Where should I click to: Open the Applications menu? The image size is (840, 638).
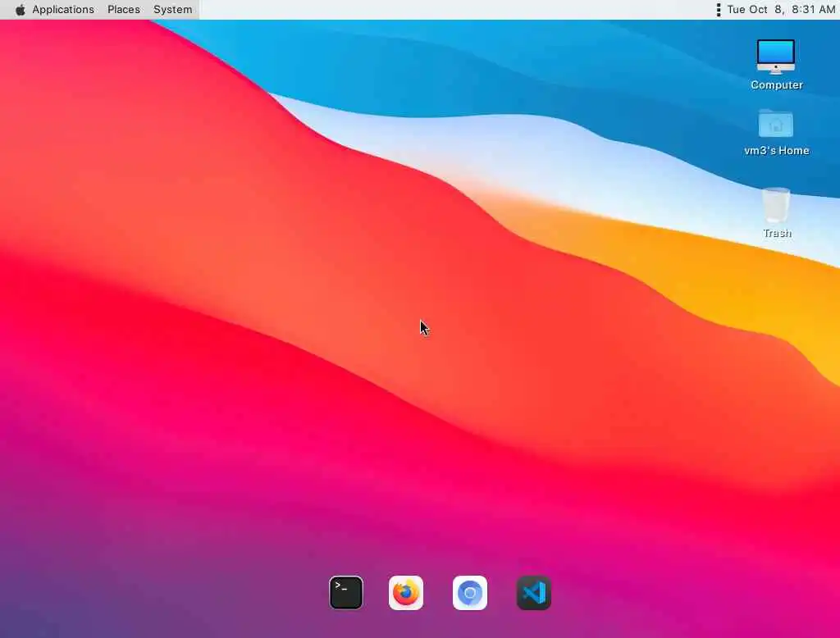click(x=63, y=10)
